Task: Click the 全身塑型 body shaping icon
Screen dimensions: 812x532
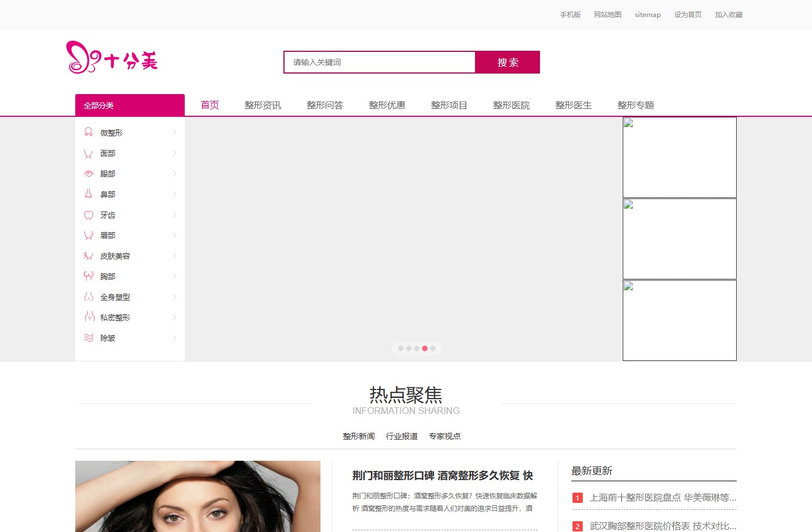Action: click(x=88, y=297)
